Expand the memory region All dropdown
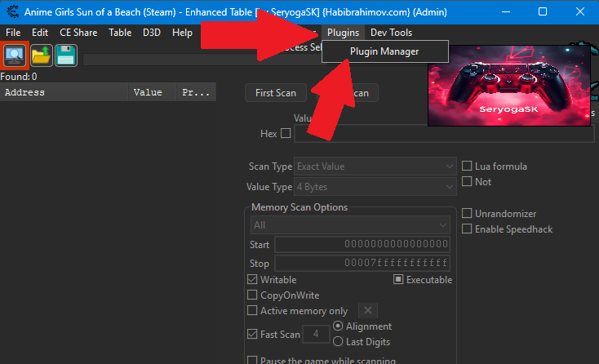 350,225
